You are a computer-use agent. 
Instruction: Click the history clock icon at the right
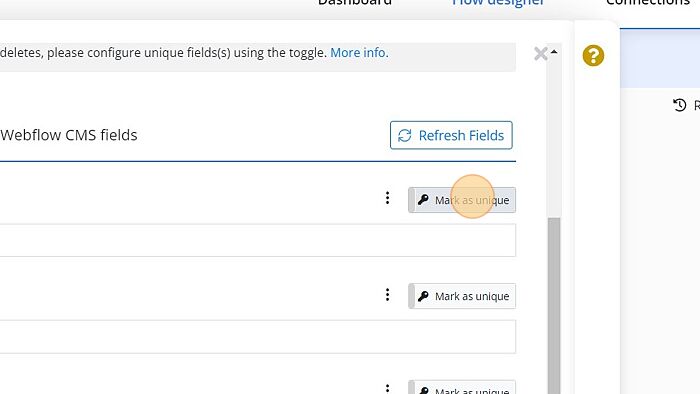pyautogui.click(x=679, y=105)
